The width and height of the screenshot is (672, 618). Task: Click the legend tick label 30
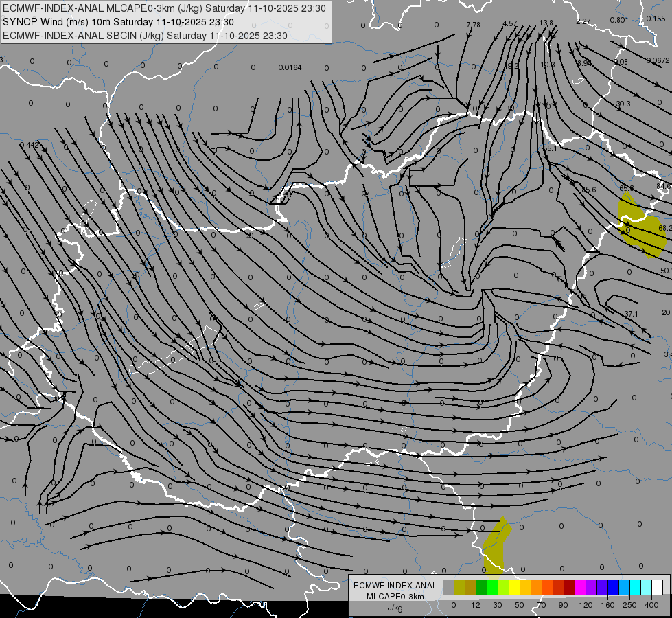coord(498,605)
